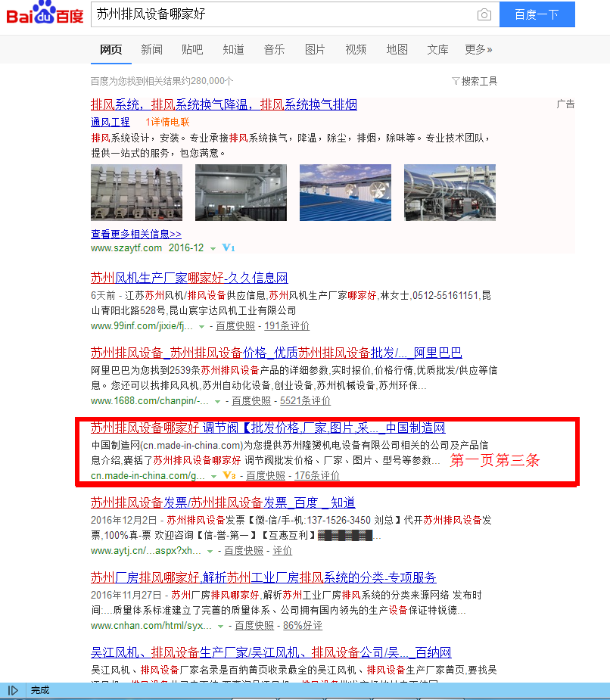Select the 文库 tab
The image size is (610, 700).
(437, 49)
